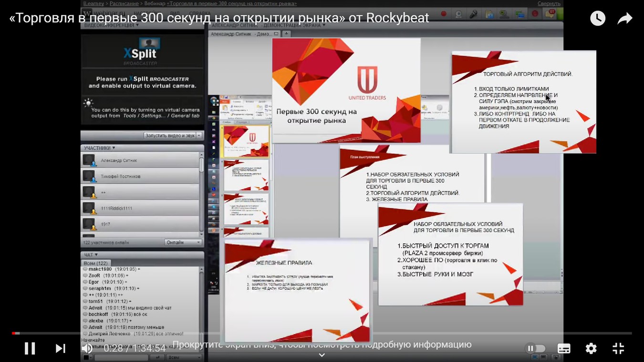The height and width of the screenshot is (362, 644).
Task: Select second PowerPoint slide thumbnail
Action: pos(247,175)
